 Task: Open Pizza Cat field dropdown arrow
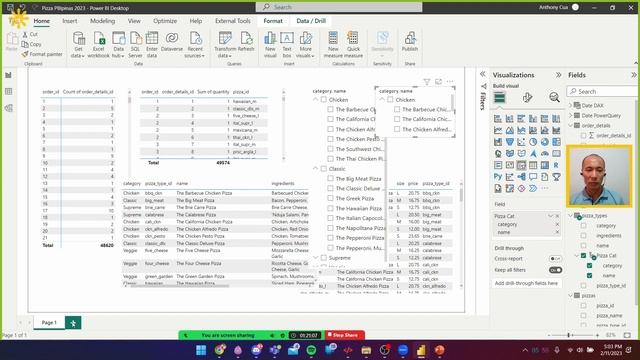pos(550,216)
